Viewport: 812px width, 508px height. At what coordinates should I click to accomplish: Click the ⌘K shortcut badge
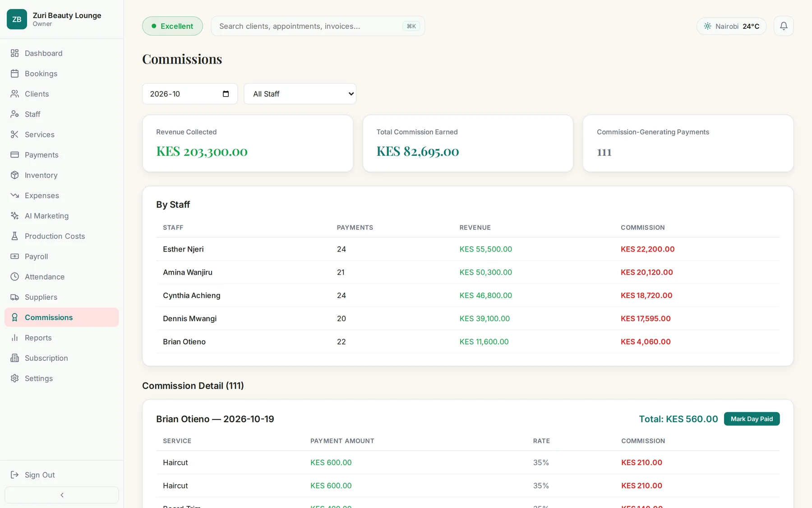411,26
